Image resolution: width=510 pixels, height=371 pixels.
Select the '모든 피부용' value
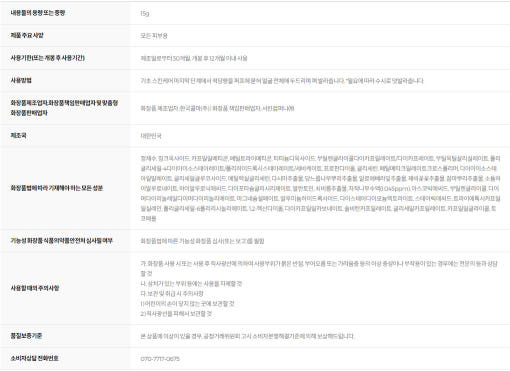[x=154, y=36]
